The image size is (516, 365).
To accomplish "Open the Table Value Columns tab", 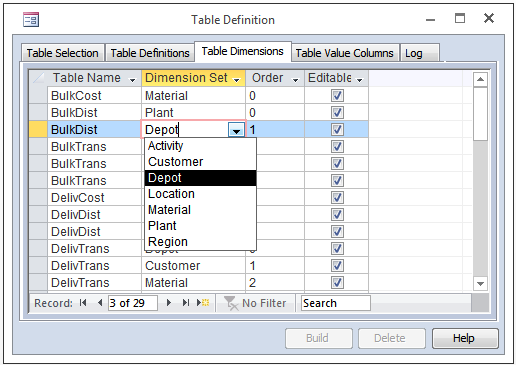I will click(345, 53).
